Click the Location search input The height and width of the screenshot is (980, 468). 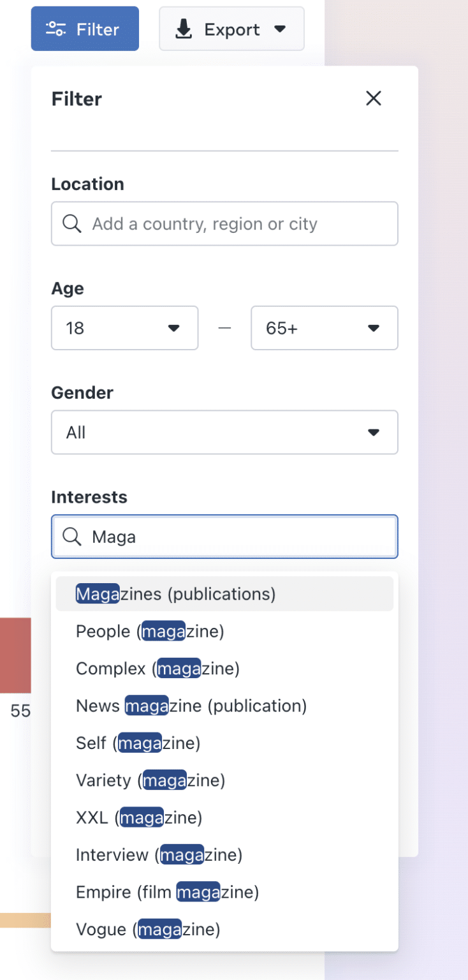click(224, 223)
